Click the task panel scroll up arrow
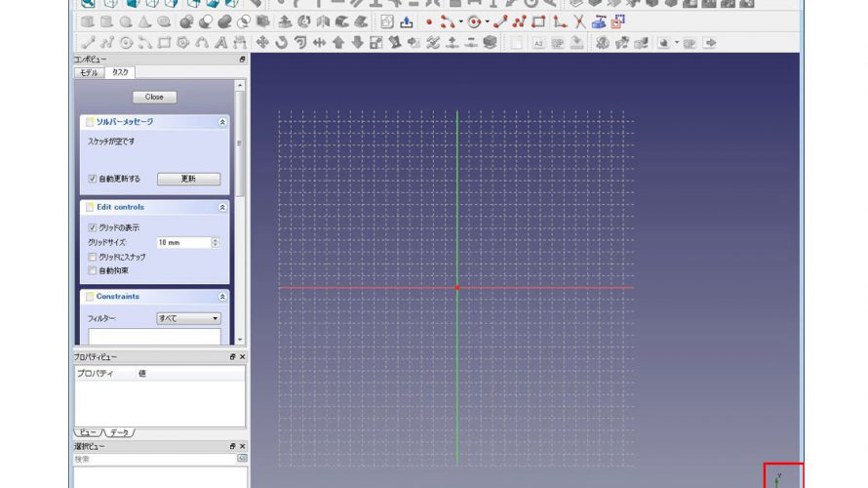This screenshot has width=868, height=488. coord(239,85)
